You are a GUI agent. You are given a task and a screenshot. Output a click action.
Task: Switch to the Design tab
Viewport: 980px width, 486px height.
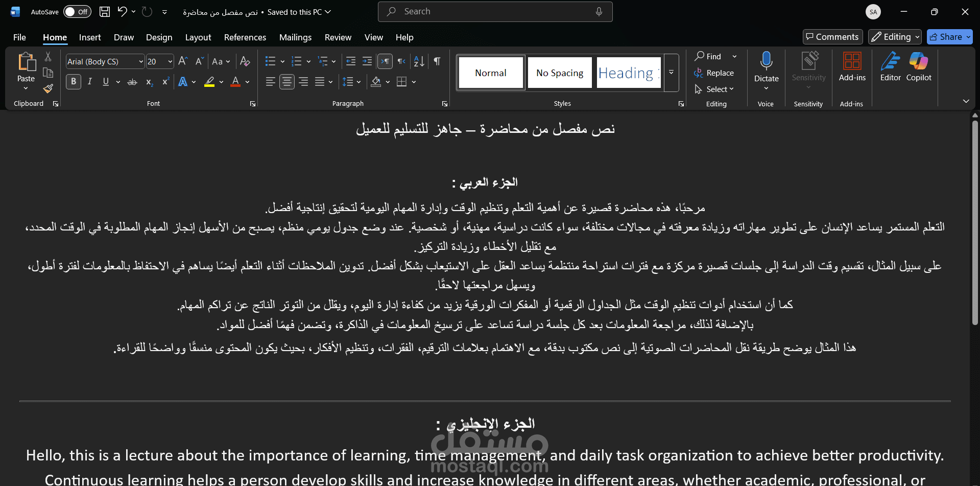point(159,37)
